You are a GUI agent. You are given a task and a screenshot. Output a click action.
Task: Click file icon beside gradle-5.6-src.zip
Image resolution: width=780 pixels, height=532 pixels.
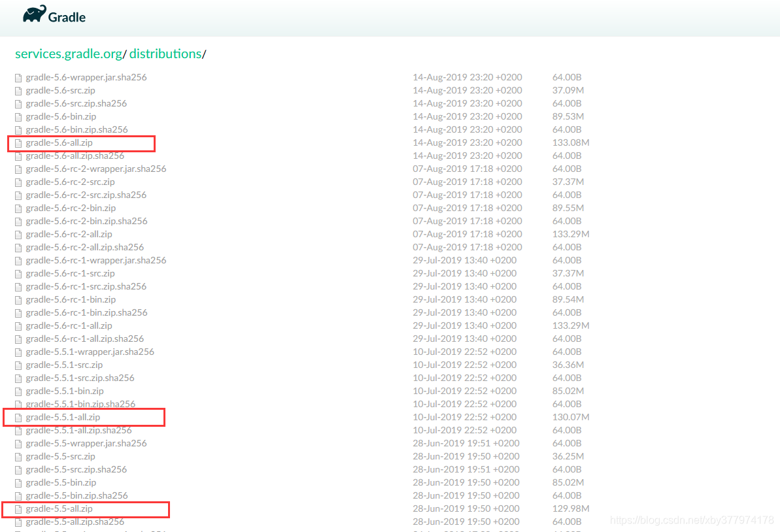point(18,91)
